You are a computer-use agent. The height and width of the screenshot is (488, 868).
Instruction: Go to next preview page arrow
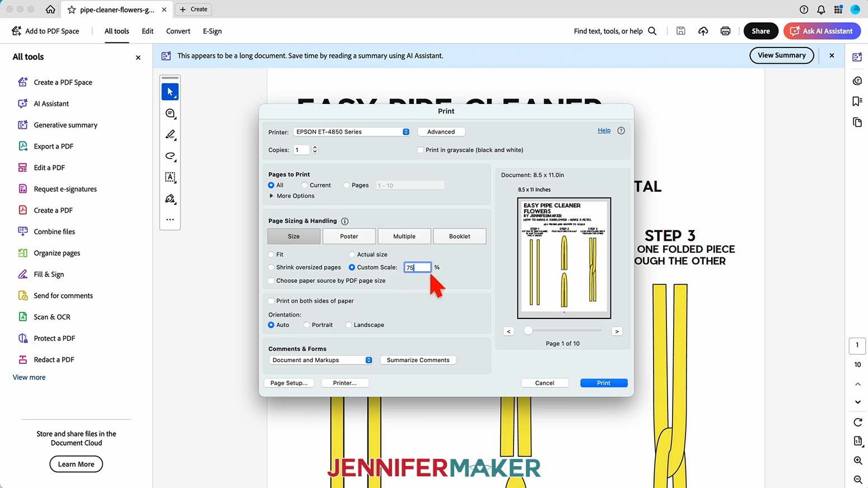point(617,331)
